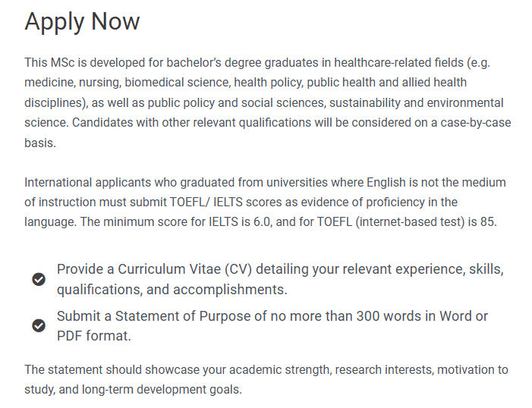Click the words "qualifications, and accomplishments"
532x408 pixels.
(x=171, y=290)
